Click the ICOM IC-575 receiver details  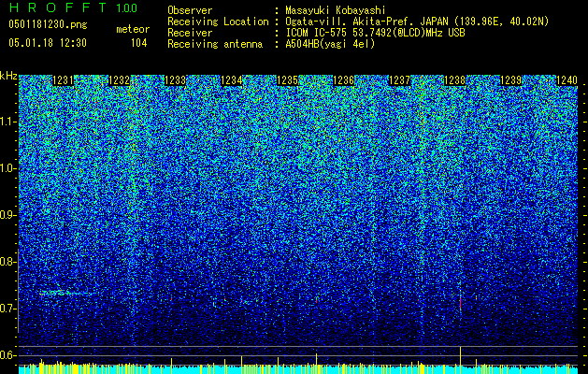pos(375,33)
